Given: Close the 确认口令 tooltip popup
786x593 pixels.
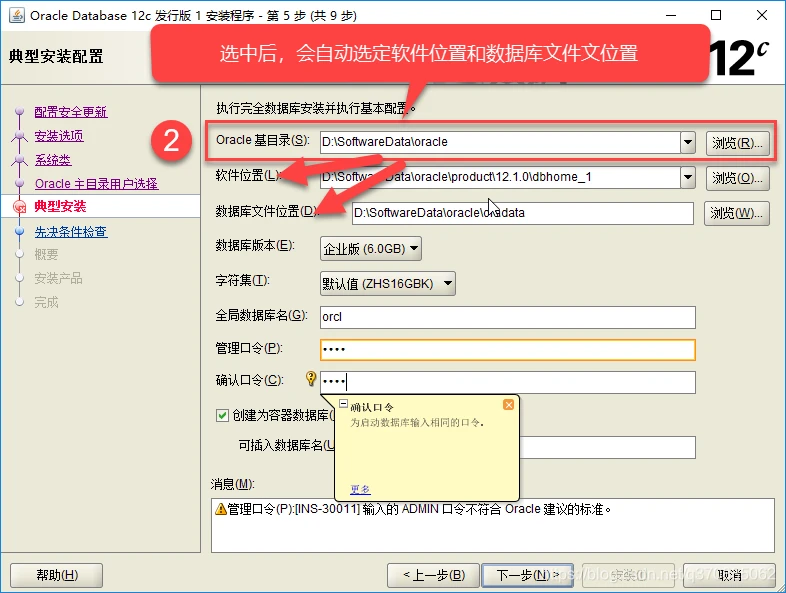Looking at the screenshot, I should click(x=508, y=405).
